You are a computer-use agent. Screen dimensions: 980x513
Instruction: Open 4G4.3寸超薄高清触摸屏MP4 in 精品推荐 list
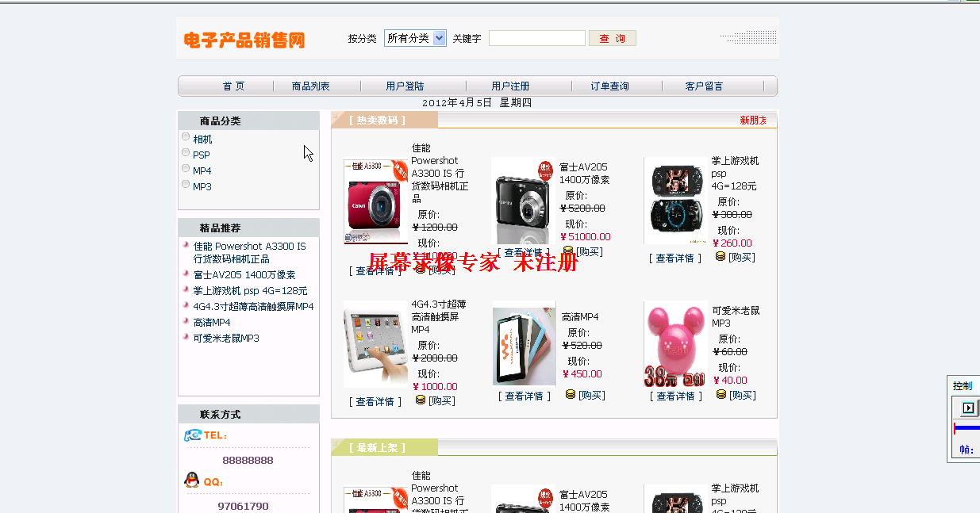click(253, 307)
